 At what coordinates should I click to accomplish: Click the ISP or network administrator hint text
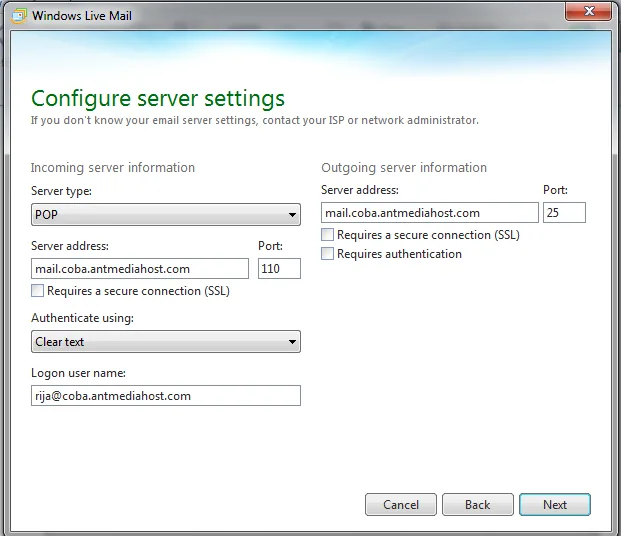pyautogui.click(x=255, y=120)
